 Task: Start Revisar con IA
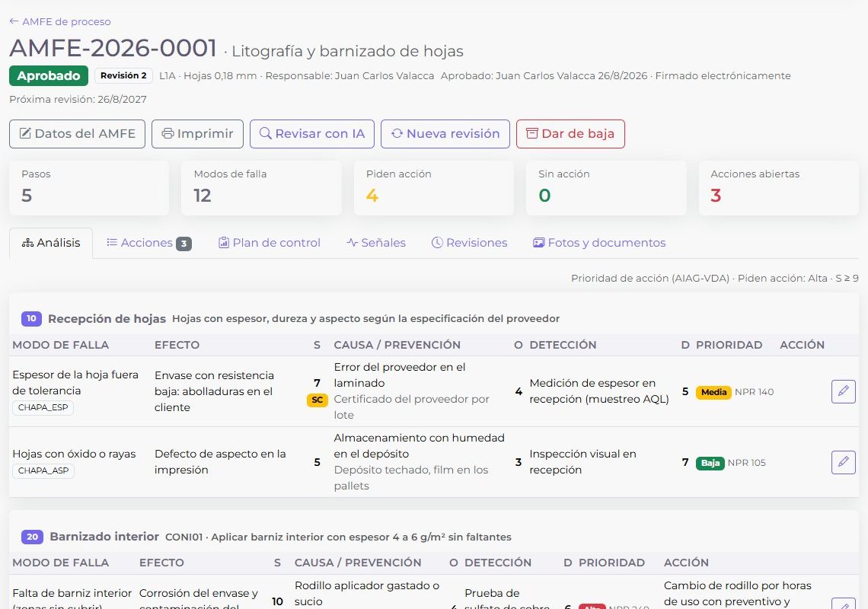312,134
